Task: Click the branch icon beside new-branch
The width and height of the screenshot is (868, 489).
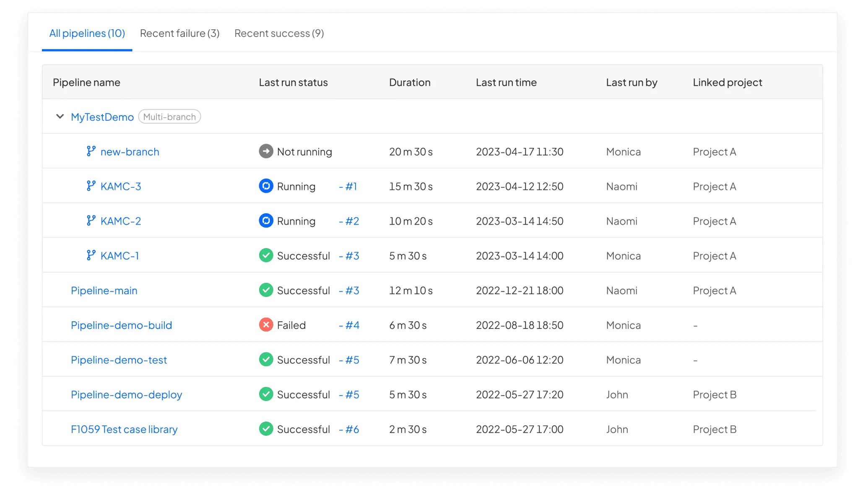Action: [91, 151]
